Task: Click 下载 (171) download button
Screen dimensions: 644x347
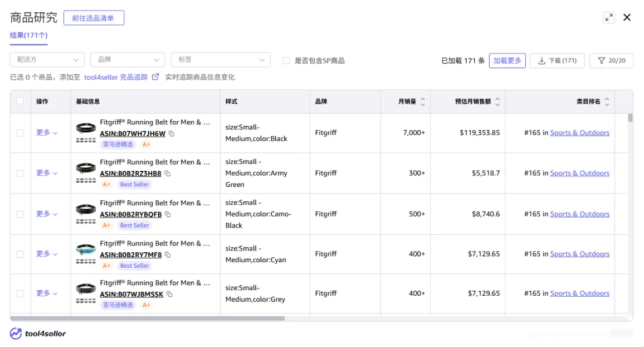Action: coord(557,60)
